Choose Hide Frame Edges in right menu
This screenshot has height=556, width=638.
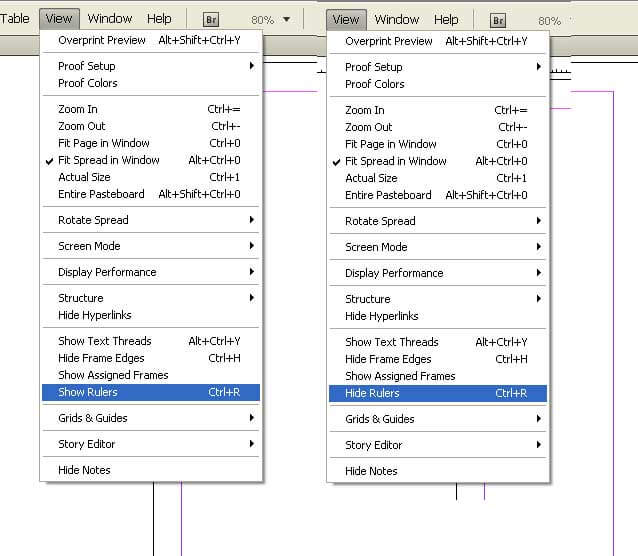pyautogui.click(x=438, y=359)
